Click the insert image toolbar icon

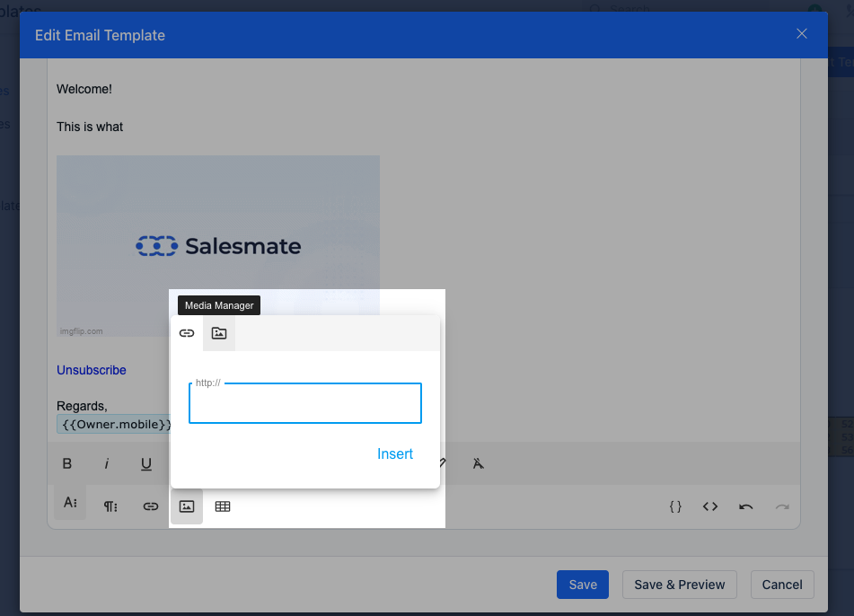click(x=187, y=506)
